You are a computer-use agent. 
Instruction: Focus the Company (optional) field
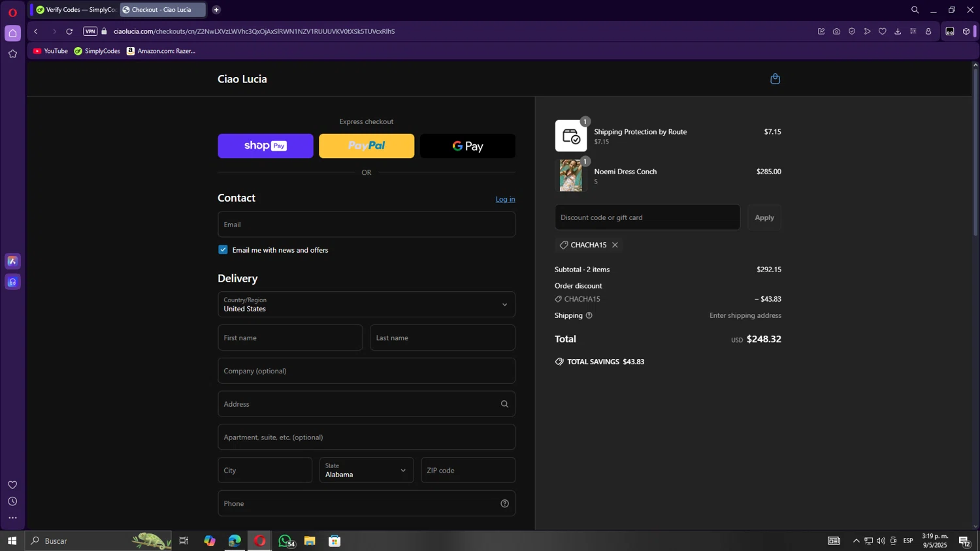(367, 371)
